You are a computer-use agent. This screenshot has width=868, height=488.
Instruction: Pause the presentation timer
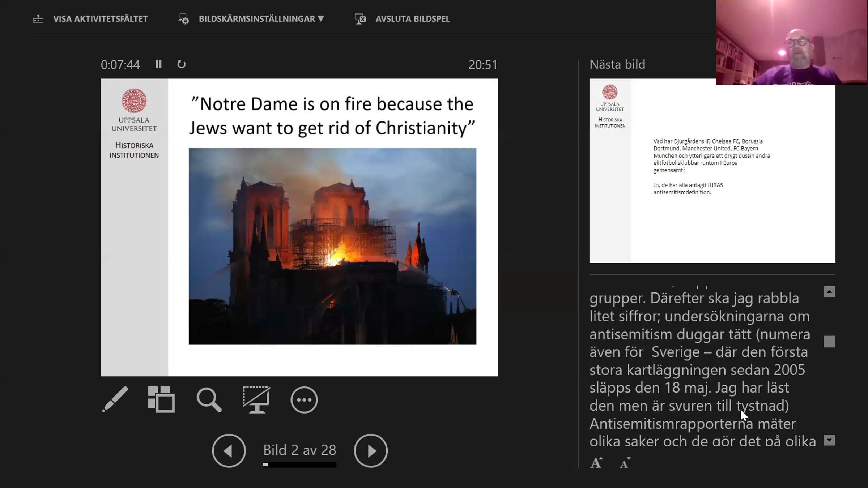[158, 64]
